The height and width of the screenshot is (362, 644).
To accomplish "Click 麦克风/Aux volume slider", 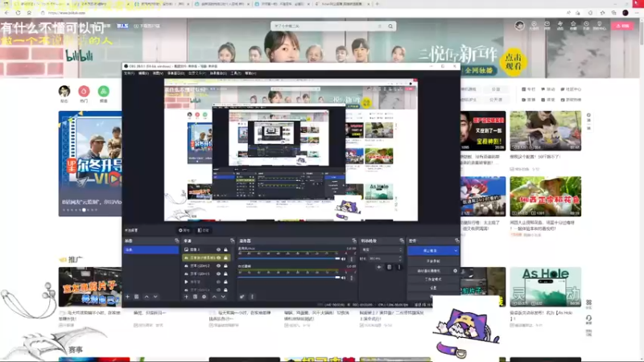I will point(289,259).
